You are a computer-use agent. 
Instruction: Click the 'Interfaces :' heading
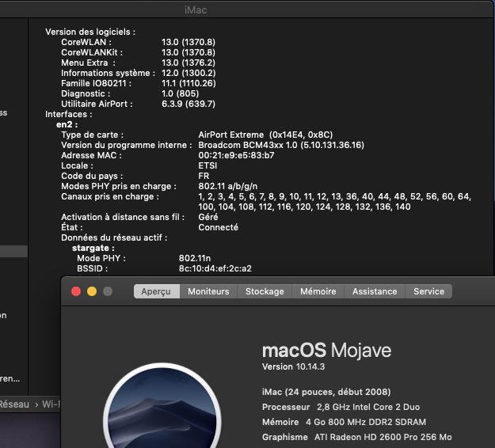click(x=68, y=114)
